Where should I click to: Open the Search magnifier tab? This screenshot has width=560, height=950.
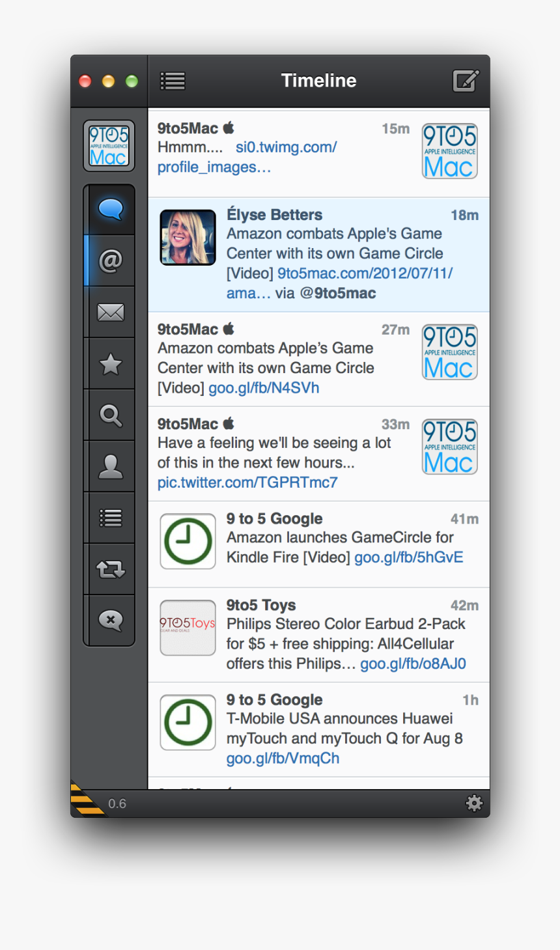[110, 415]
